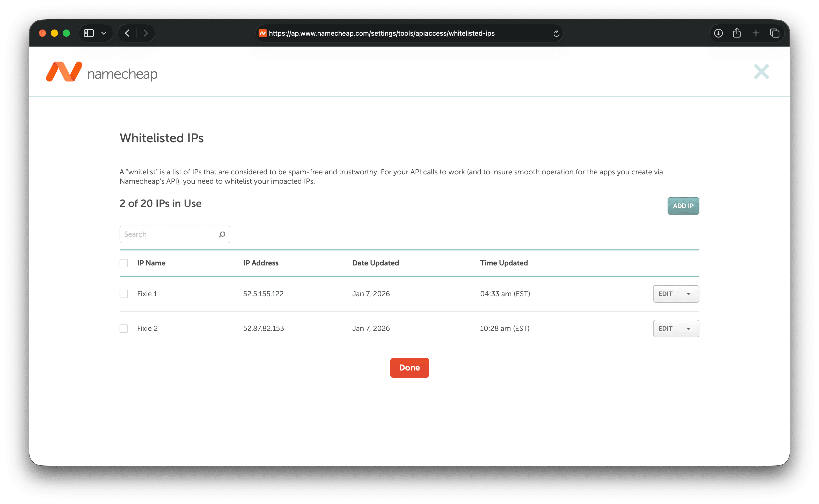The width and height of the screenshot is (819, 504).
Task: Check the select-all checkbox in the table header
Action: tap(124, 263)
